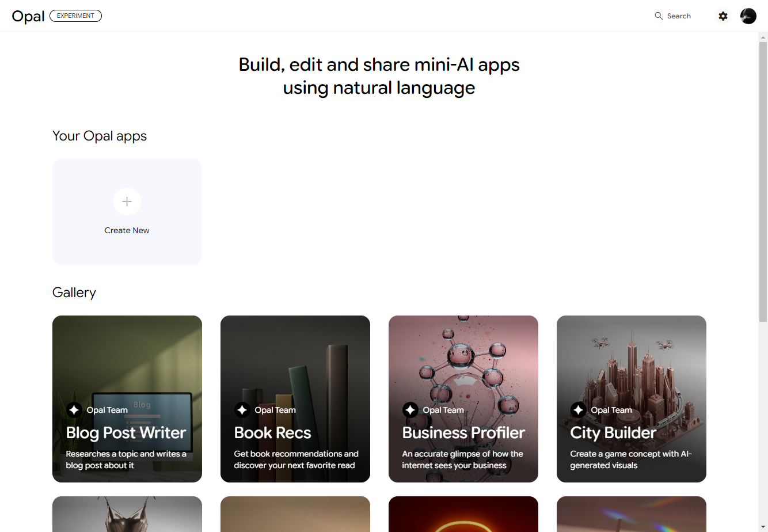Click the page vertical scrollbar thumb
Viewport: 768px width, 532px height.
pyautogui.click(x=763, y=181)
